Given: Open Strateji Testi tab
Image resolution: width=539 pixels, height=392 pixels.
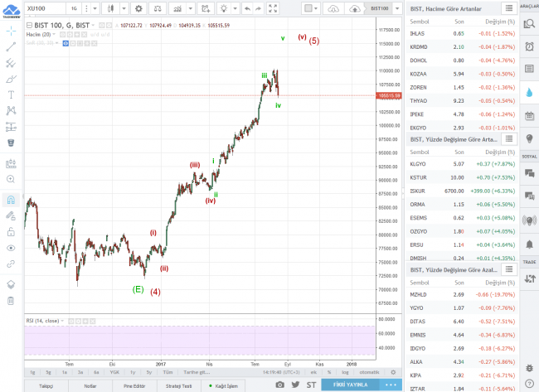Looking at the screenshot, I should (x=179, y=386).
